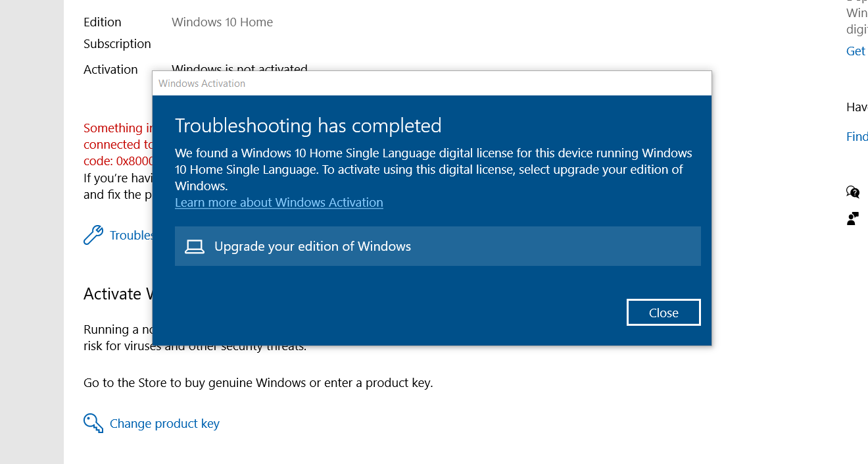868x464 pixels.
Task: Open the Find link in right panel
Action: pos(857,137)
